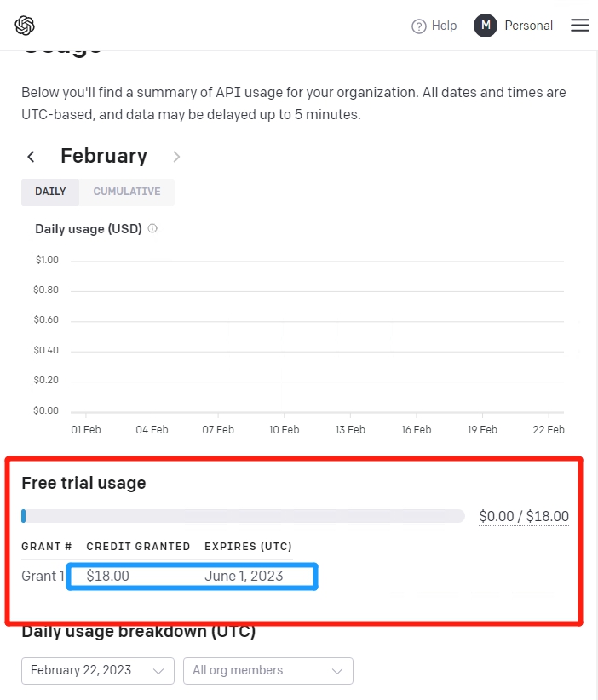Click the M profile avatar

click(x=486, y=26)
